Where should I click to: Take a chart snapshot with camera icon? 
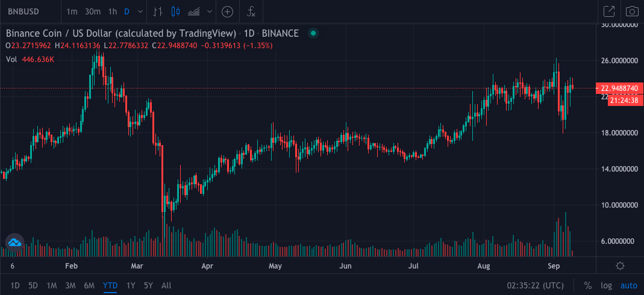632,11
